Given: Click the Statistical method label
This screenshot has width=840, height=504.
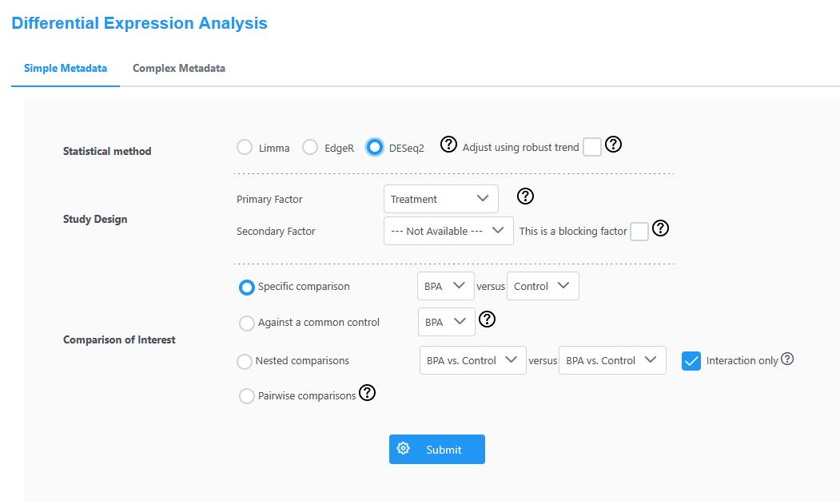Looking at the screenshot, I should click(x=107, y=151).
